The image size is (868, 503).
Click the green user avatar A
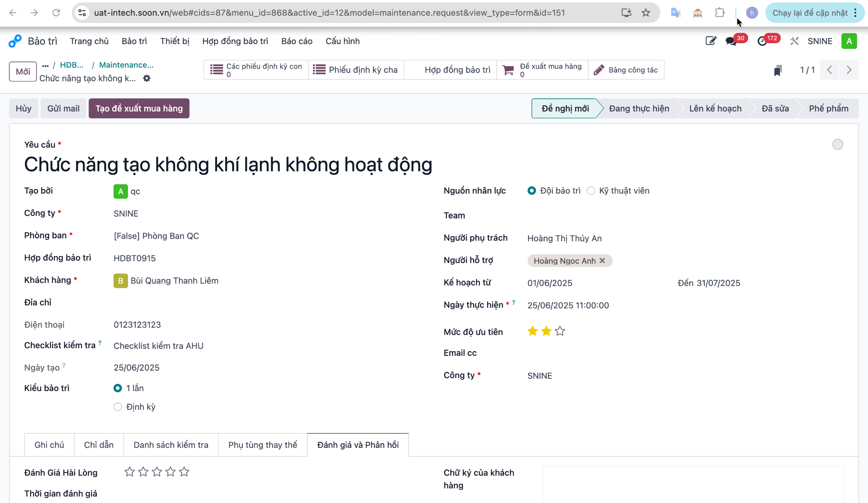pos(849,41)
